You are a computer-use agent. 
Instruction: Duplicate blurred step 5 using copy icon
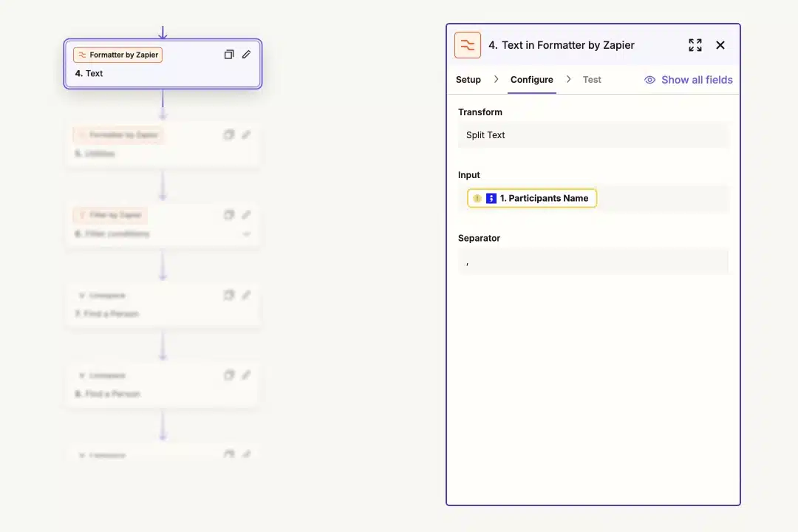[229, 135]
